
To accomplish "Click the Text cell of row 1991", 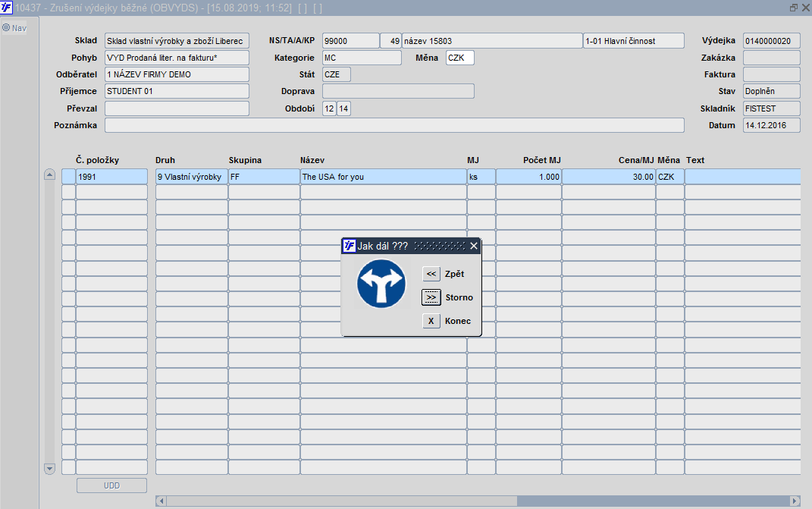I will [x=742, y=177].
